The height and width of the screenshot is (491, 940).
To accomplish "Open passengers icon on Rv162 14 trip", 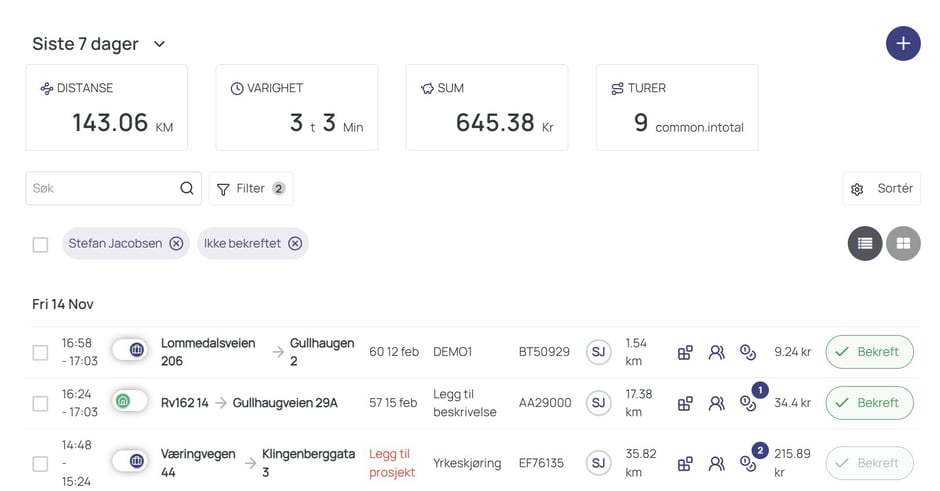I will pyautogui.click(x=716, y=403).
